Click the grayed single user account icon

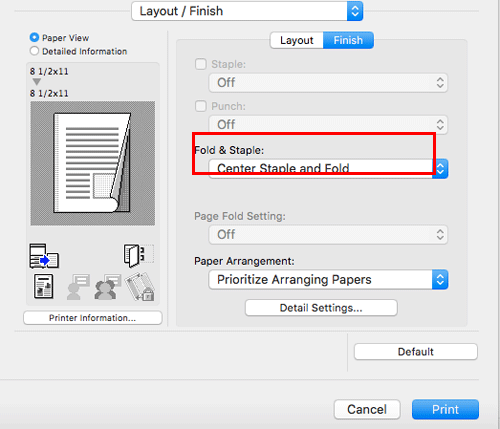click(x=78, y=287)
